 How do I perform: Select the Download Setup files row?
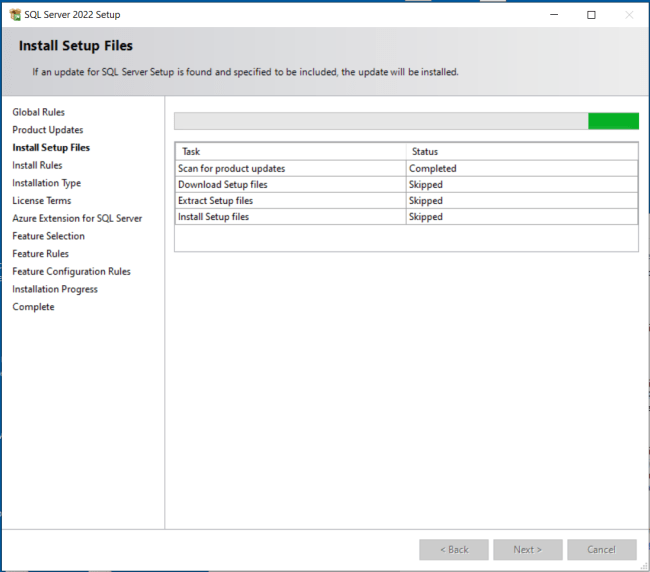tap(406, 185)
